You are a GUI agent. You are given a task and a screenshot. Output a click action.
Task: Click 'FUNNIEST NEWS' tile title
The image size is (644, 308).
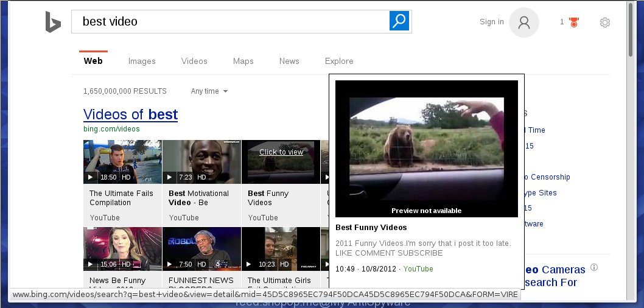201,281
